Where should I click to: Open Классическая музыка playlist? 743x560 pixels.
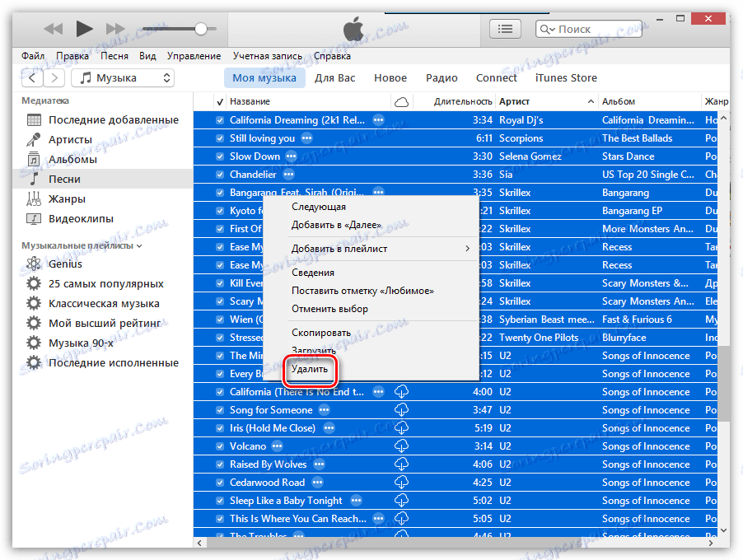pyautogui.click(x=103, y=304)
